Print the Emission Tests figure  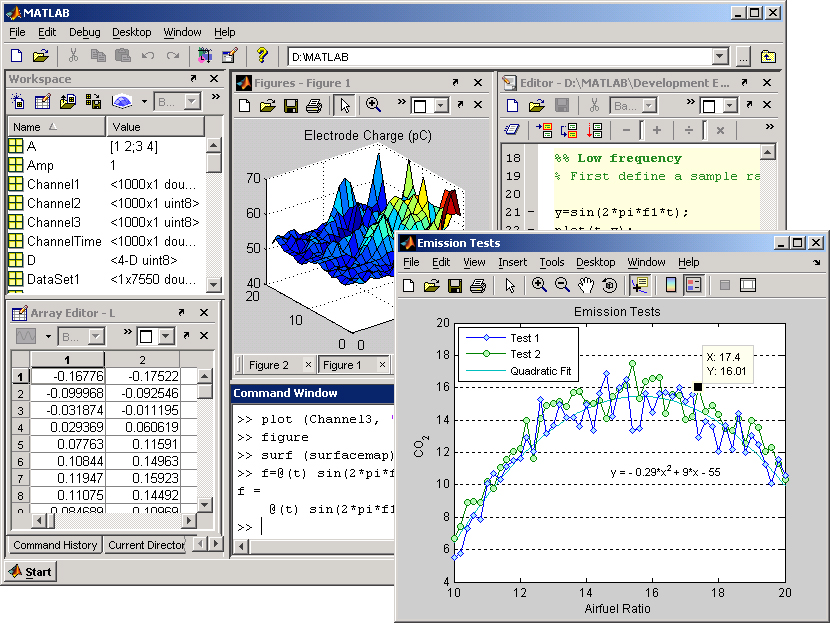point(476,284)
